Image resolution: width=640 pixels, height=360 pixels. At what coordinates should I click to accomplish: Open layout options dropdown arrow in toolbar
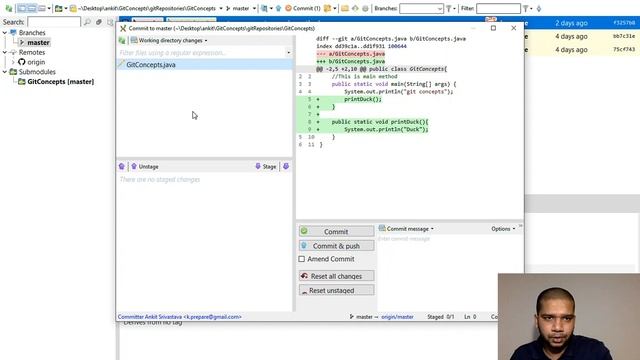(x=49, y=8)
